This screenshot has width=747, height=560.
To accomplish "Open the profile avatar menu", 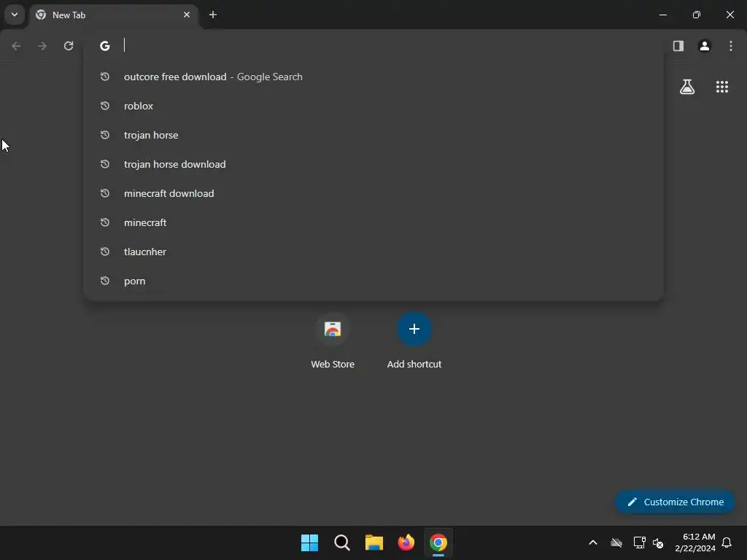I will click(705, 46).
